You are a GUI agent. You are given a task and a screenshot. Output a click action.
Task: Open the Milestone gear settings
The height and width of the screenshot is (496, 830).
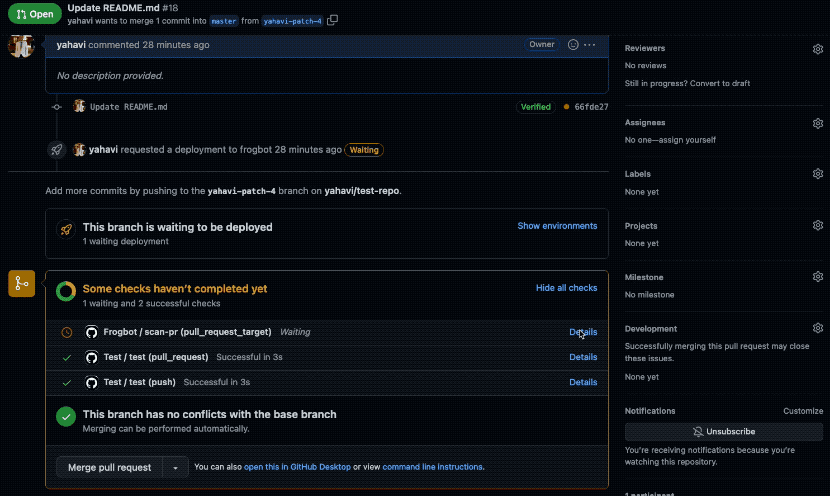[x=818, y=276]
